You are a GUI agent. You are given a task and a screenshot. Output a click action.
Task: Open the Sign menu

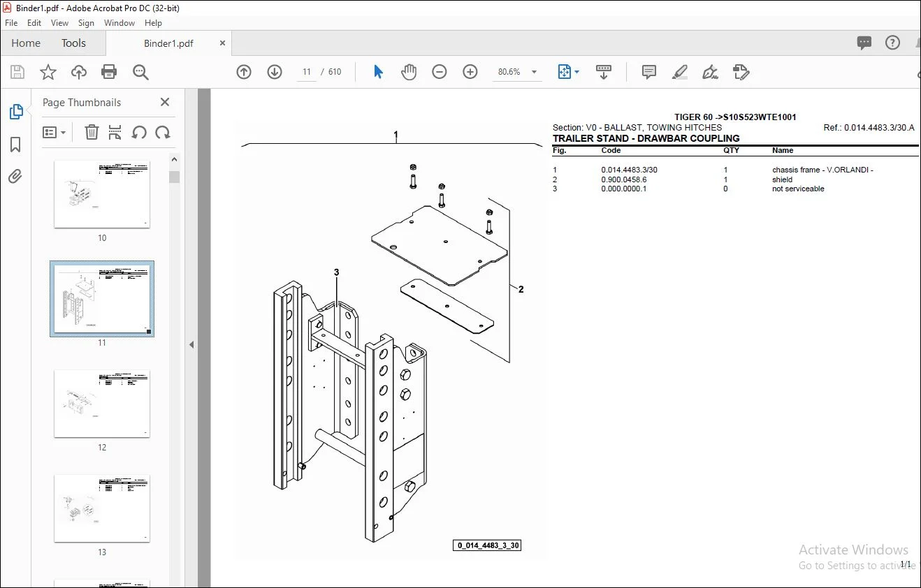pyautogui.click(x=86, y=23)
